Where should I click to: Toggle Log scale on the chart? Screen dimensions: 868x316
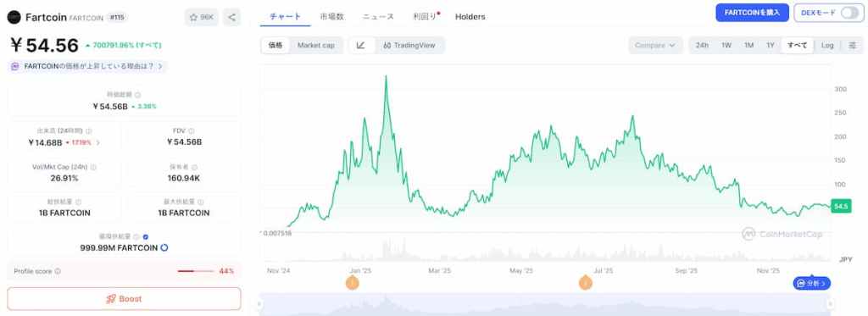(x=827, y=46)
